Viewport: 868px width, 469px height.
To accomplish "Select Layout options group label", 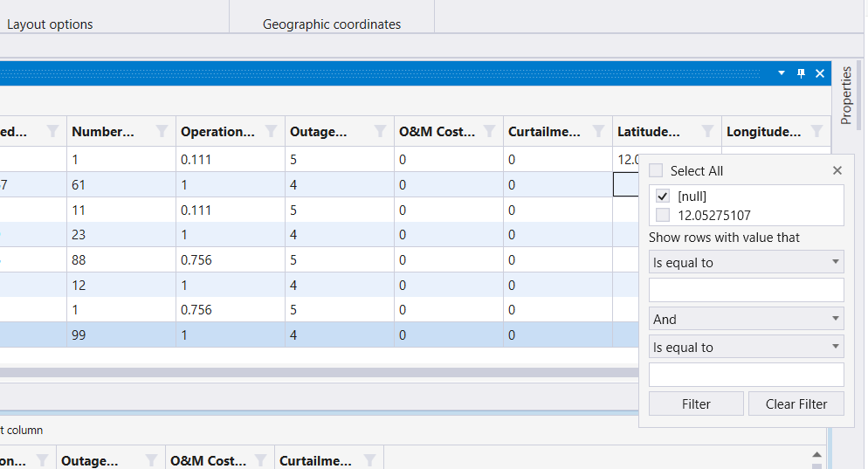I will [50, 24].
